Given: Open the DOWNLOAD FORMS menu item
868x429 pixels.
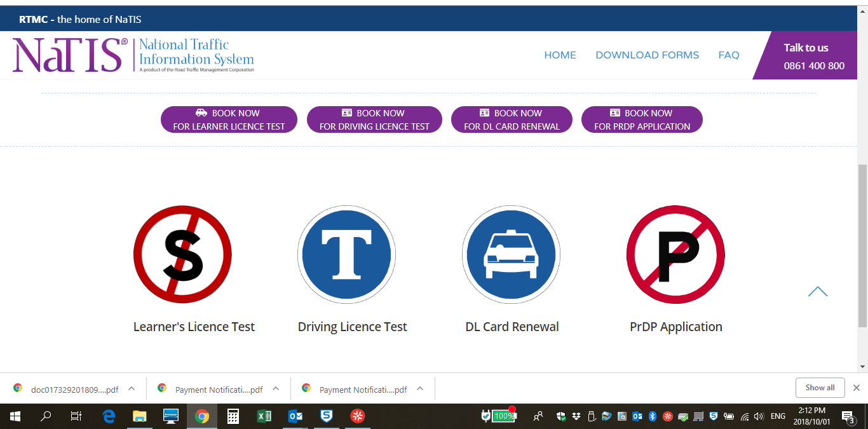Looking at the screenshot, I should point(647,55).
